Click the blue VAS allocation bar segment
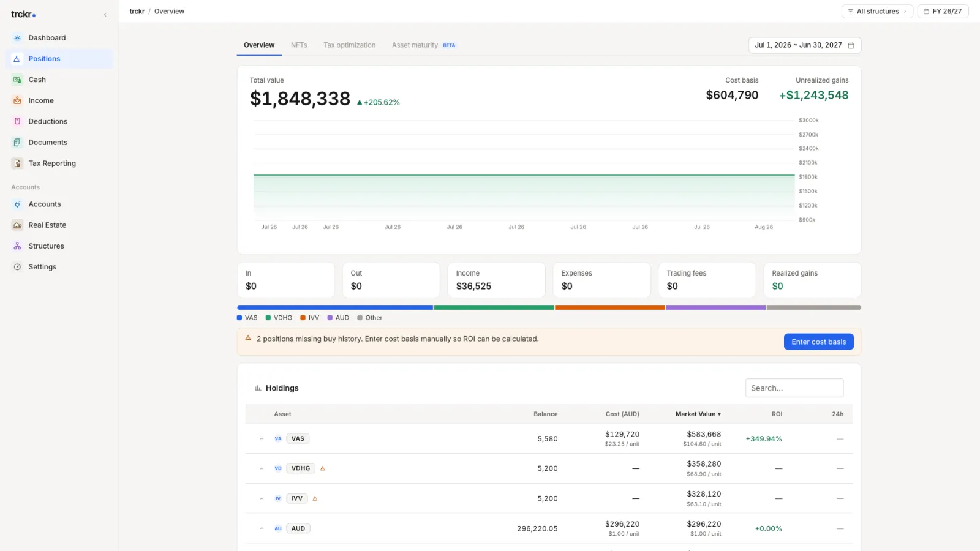The width and height of the screenshot is (980, 551). tap(335, 307)
